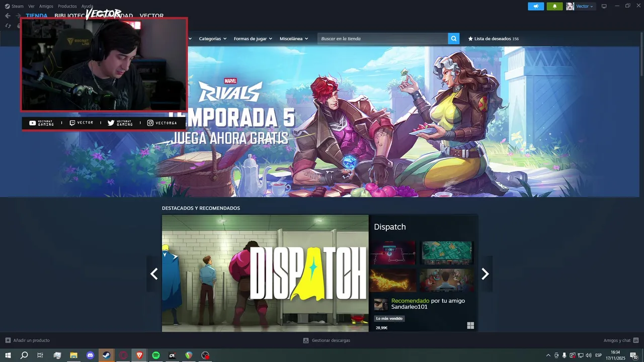Click the store search magnifier button
The width and height of the screenshot is (644, 362).
[454, 39]
